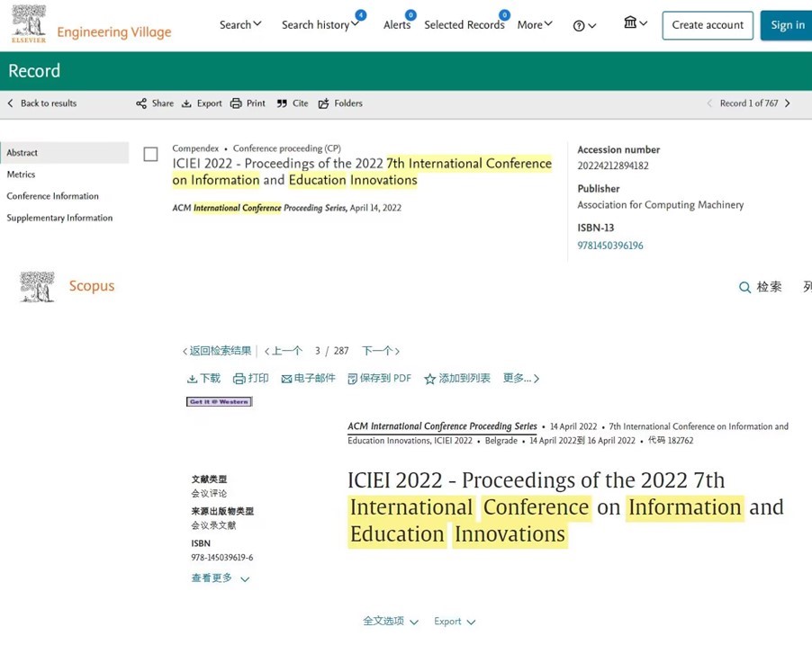
Task: Click the Scopus ISBN value 978-145039619-6
Action: click(222, 558)
